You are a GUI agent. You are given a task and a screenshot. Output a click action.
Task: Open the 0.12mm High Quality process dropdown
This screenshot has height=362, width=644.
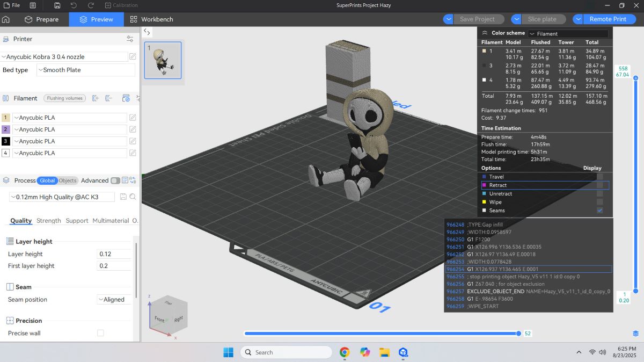pyautogui.click(x=62, y=197)
